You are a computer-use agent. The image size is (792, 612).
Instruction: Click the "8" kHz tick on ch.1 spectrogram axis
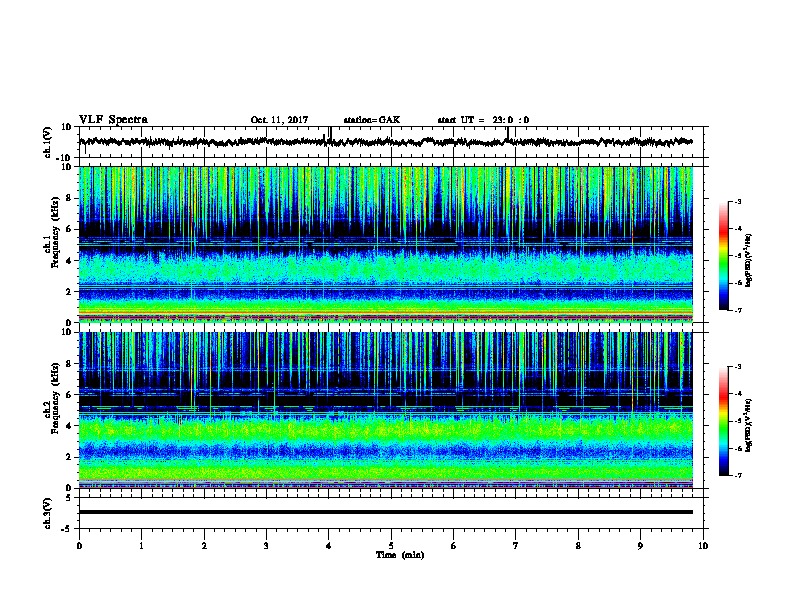click(x=70, y=198)
